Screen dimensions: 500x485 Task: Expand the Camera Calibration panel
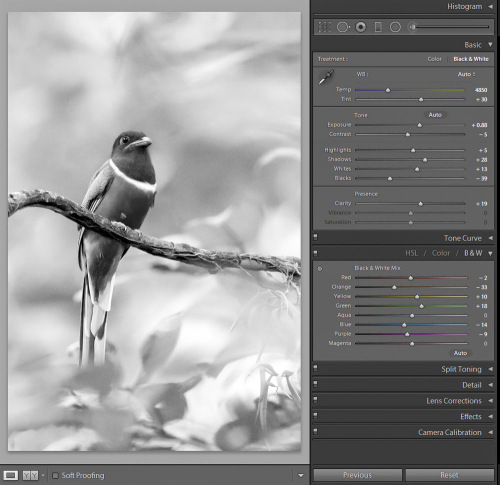[490, 432]
